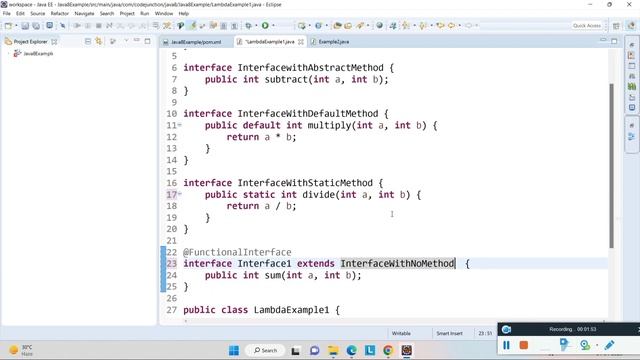Image resolution: width=640 pixels, height=360 pixels.
Task: Minimize the Project Explorer panel
Action: pos(137,41)
